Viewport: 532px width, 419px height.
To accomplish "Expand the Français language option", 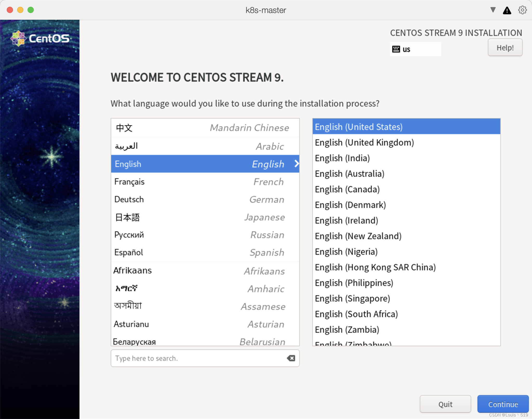I will click(205, 181).
